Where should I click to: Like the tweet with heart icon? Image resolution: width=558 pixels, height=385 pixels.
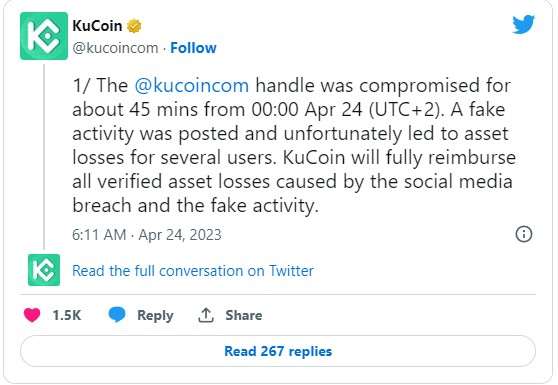pos(32,315)
